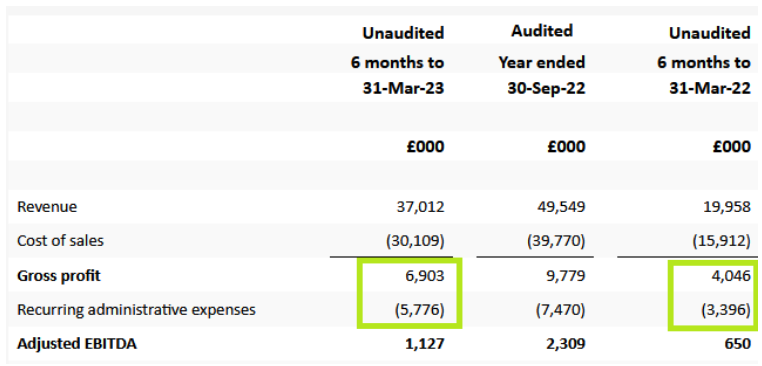
Task: Click the 9,779 gross profit value
Action: [565, 276]
